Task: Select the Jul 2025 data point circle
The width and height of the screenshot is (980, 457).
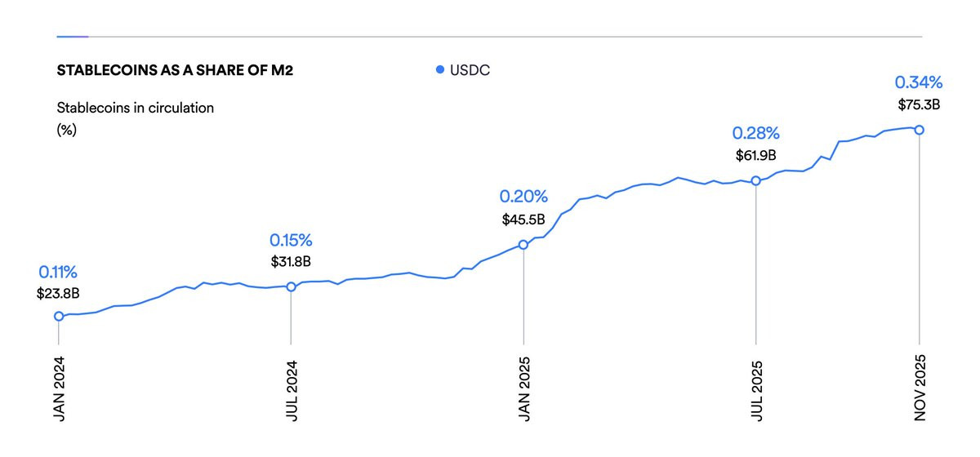Action: [756, 180]
